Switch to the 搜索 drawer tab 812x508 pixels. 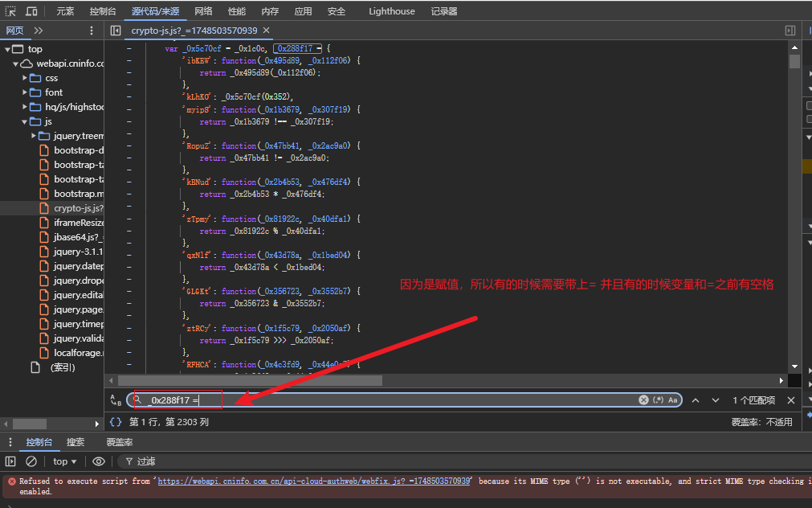[x=75, y=442]
